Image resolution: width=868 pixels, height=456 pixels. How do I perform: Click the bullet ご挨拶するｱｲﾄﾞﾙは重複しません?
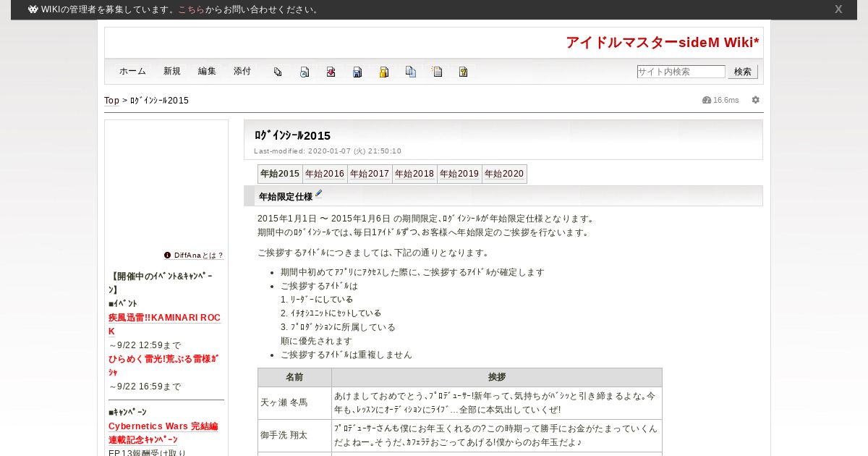346,355
